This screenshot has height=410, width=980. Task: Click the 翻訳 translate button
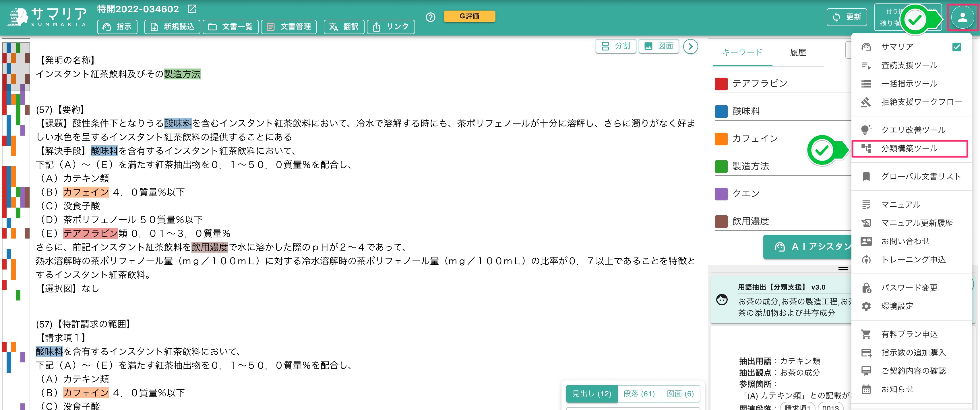pyautogui.click(x=344, y=27)
